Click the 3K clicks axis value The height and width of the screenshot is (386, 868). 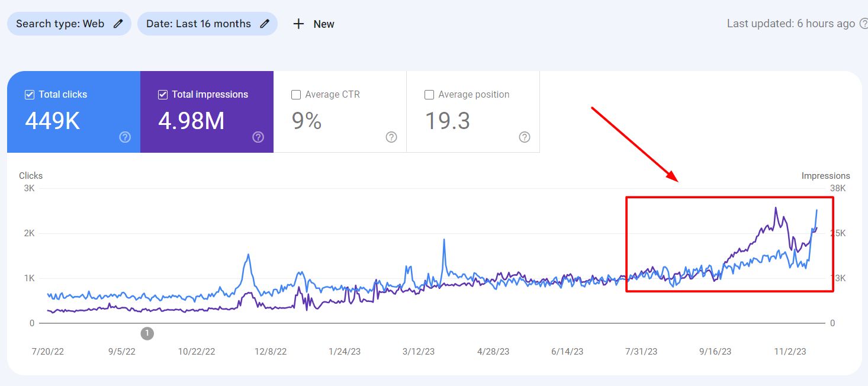click(x=29, y=188)
